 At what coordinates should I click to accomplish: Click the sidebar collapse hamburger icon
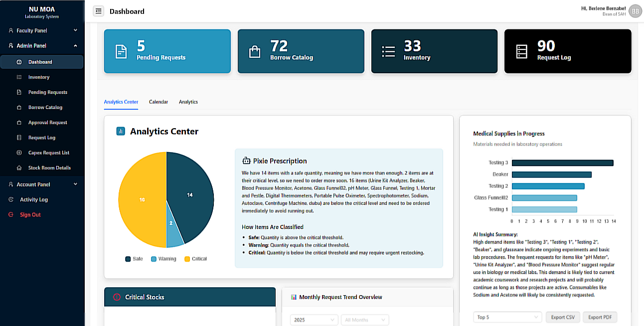[x=99, y=11]
